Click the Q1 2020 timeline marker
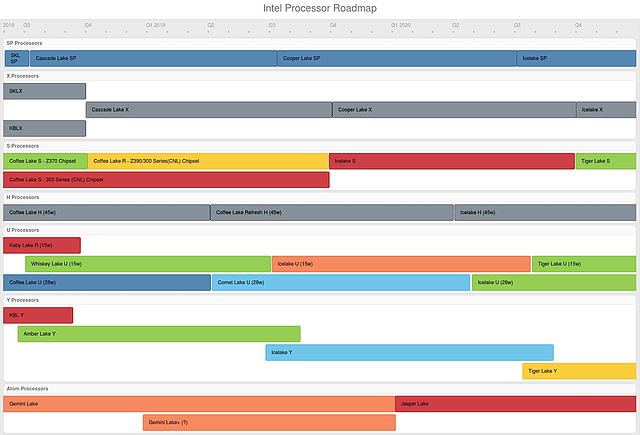Image resolution: width=640 pixels, height=435 pixels. point(401,23)
